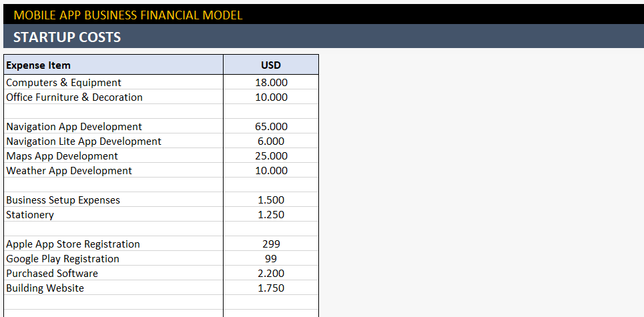Image resolution: width=644 pixels, height=317 pixels.
Task: Click the Computers & Equipment cell
Action: point(113,82)
